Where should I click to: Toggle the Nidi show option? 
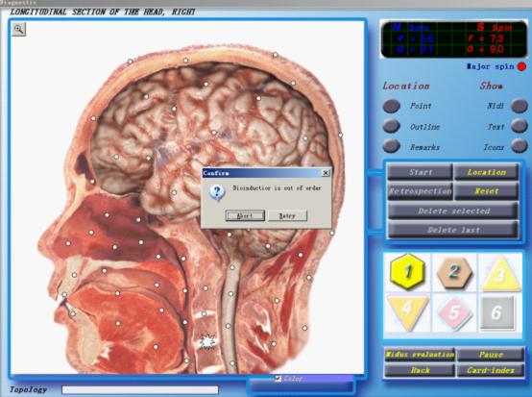520,106
